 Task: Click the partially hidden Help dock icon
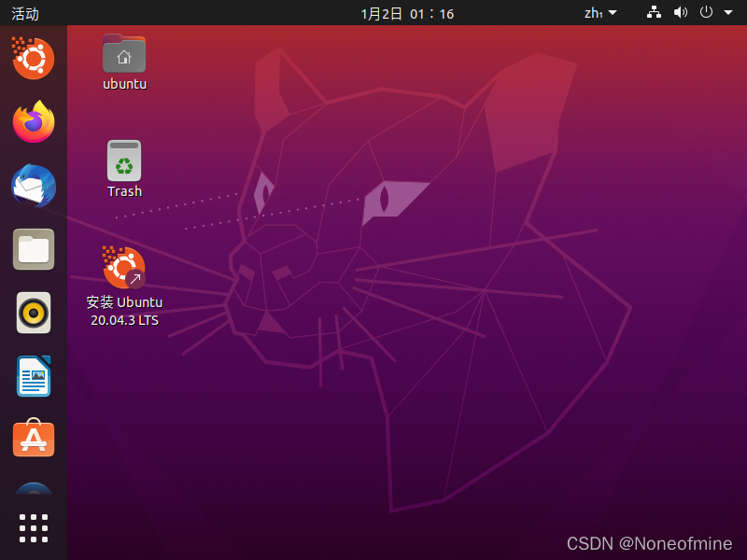(34, 488)
